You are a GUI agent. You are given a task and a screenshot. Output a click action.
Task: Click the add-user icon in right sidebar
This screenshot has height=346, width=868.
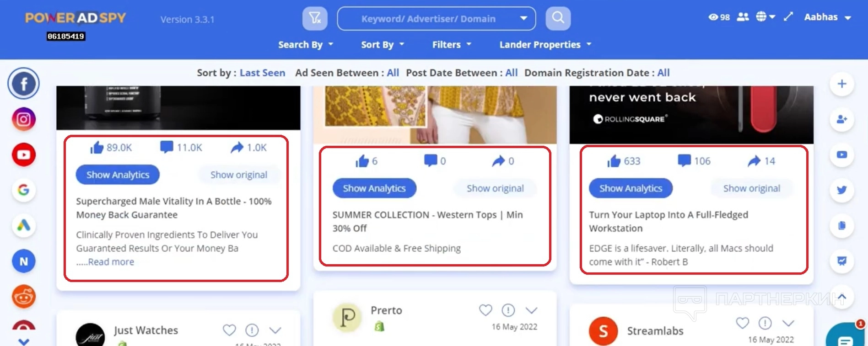(x=842, y=119)
